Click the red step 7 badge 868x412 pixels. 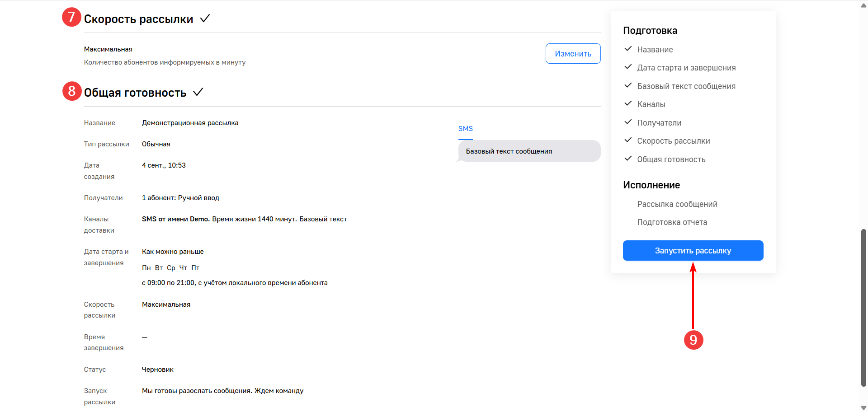pos(71,17)
